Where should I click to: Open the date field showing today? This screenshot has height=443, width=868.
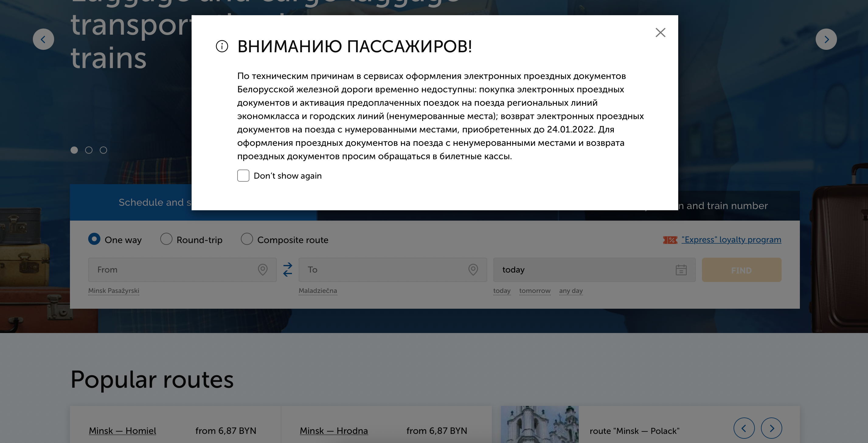pyautogui.click(x=594, y=270)
